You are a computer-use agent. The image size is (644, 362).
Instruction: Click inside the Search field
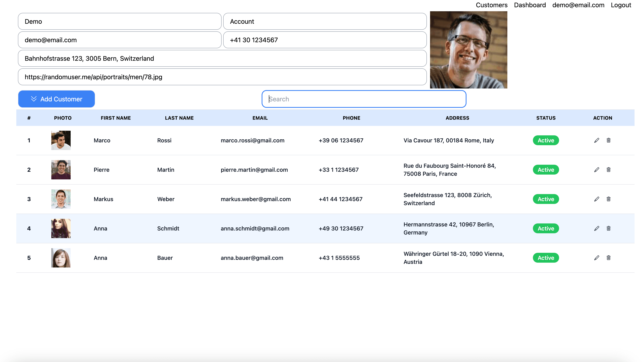coord(363,99)
